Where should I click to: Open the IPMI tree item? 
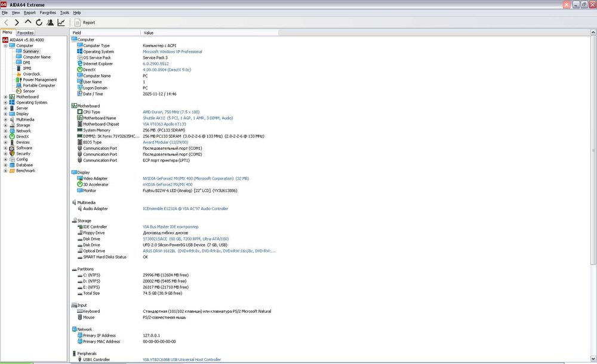(x=27, y=69)
